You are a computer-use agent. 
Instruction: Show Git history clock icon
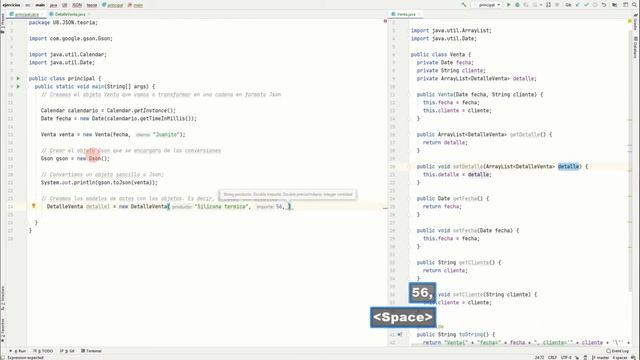(x=595, y=5)
